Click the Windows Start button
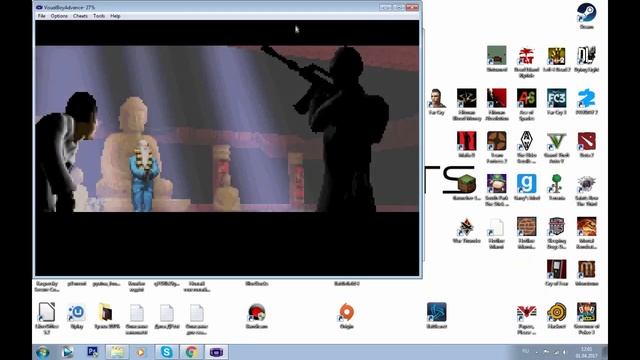Image resolution: width=640 pixels, height=360 pixels. pos(43,352)
